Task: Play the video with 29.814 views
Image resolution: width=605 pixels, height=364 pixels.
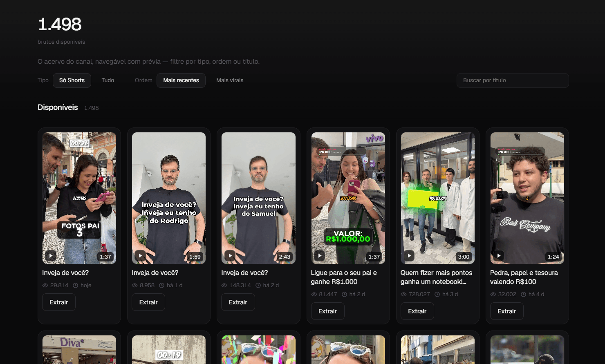Action: [51, 256]
